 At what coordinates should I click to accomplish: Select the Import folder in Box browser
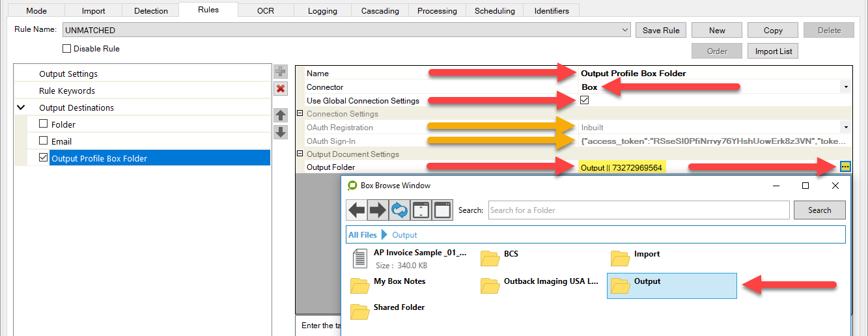[x=647, y=255]
